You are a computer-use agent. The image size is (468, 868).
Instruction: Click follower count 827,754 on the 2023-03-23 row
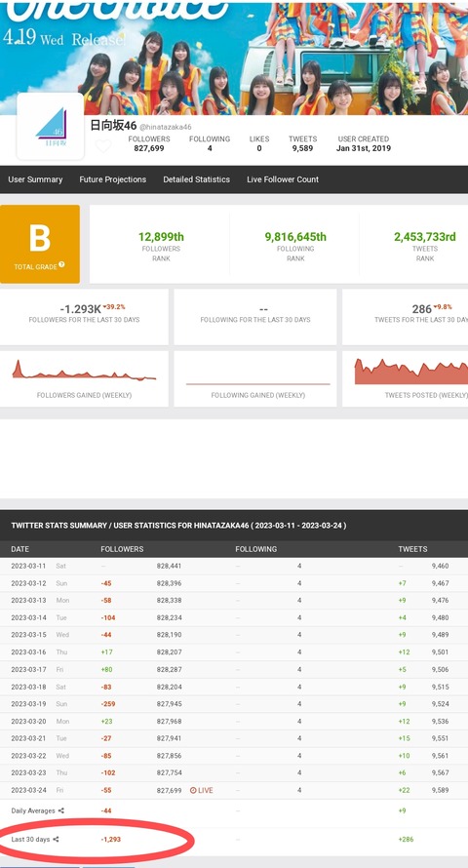(169, 772)
